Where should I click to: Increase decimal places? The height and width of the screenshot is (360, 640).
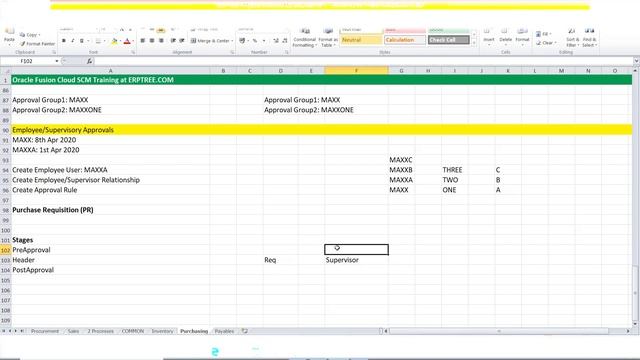click(276, 41)
